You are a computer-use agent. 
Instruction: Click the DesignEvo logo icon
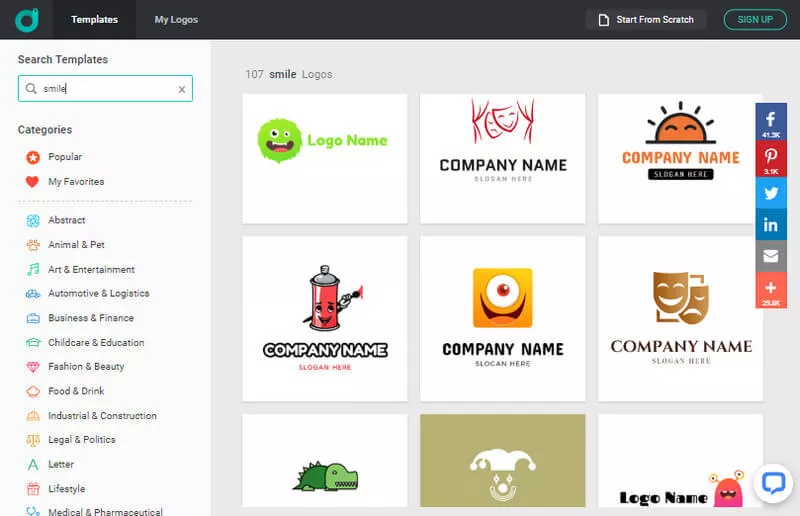point(27,19)
